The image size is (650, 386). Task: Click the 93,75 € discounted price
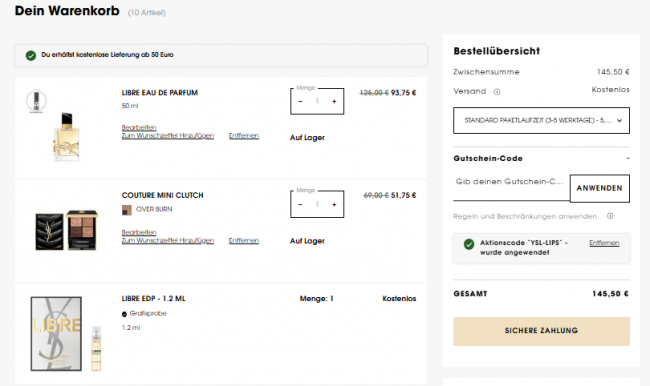tap(403, 93)
